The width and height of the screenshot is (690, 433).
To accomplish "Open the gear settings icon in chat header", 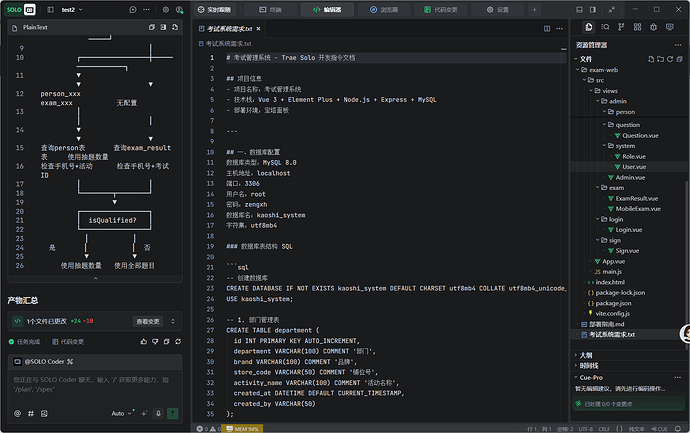I will [x=166, y=10].
